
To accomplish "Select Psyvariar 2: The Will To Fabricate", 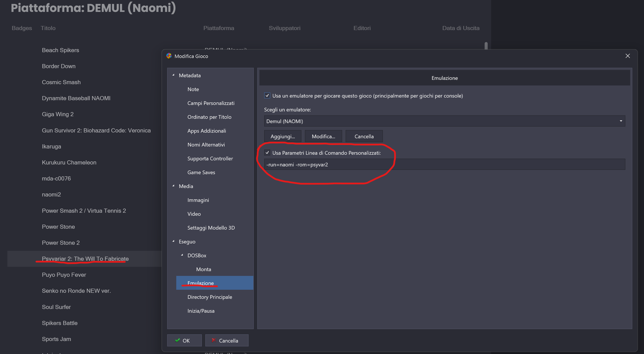I will pos(85,259).
